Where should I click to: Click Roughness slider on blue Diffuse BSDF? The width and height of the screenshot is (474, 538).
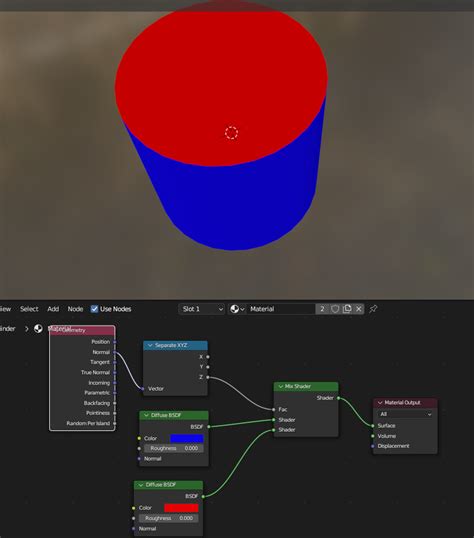(x=173, y=448)
